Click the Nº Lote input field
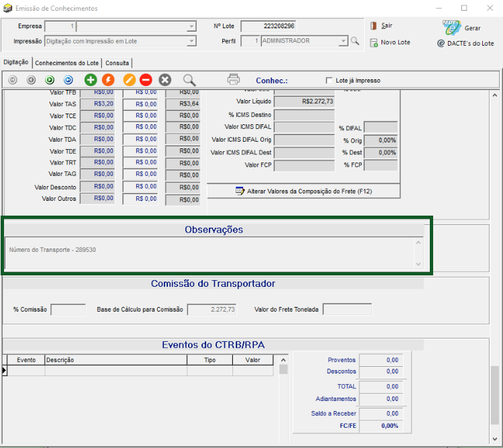Image resolution: width=503 pixels, height=448 pixels. tap(268, 26)
